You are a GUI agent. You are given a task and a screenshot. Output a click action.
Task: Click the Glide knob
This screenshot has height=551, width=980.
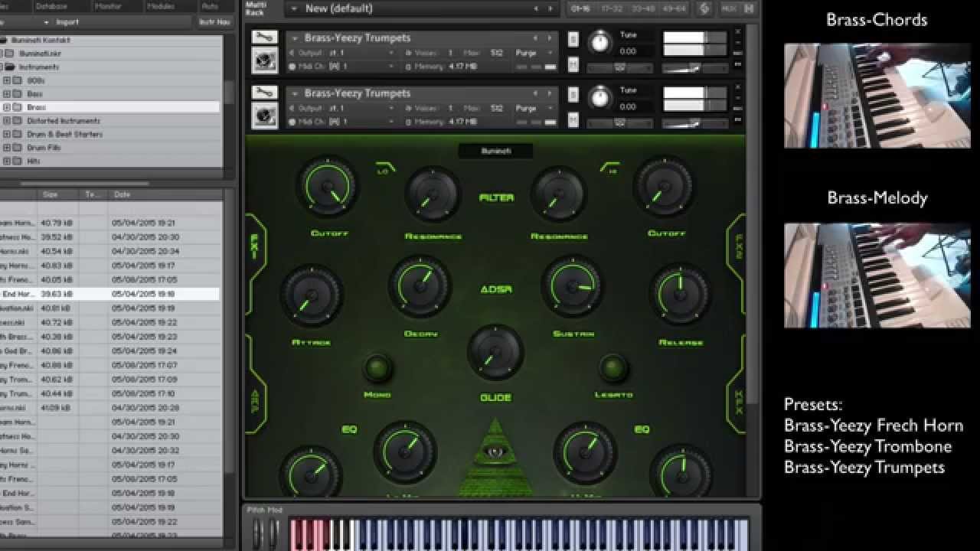click(x=496, y=353)
